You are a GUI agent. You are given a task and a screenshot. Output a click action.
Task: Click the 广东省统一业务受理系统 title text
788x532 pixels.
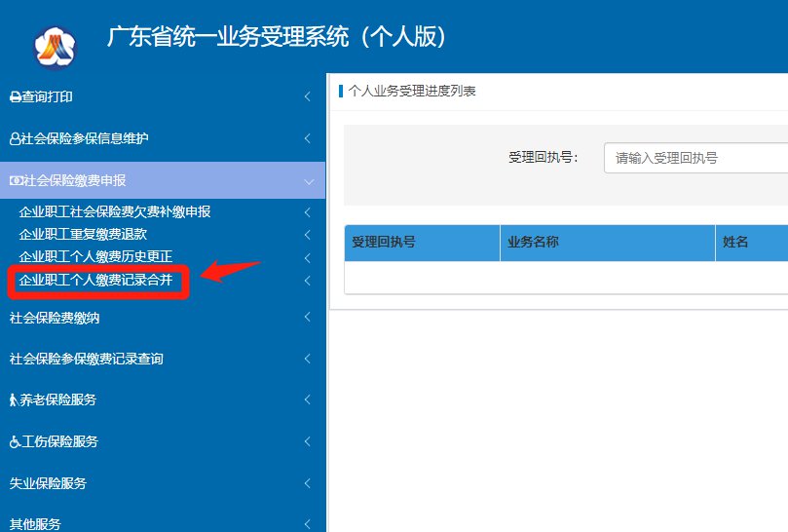[277, 37]
